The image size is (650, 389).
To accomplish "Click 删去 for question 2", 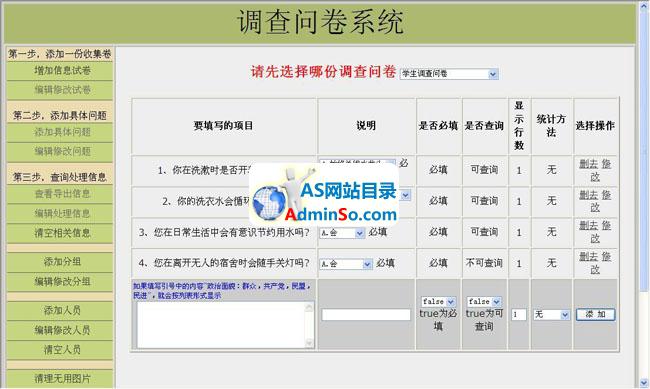I will coord(589,194).
